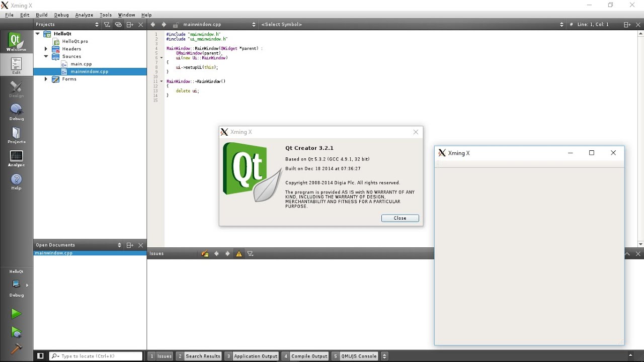Open the Select Symbol dropdown

[413, 24]
